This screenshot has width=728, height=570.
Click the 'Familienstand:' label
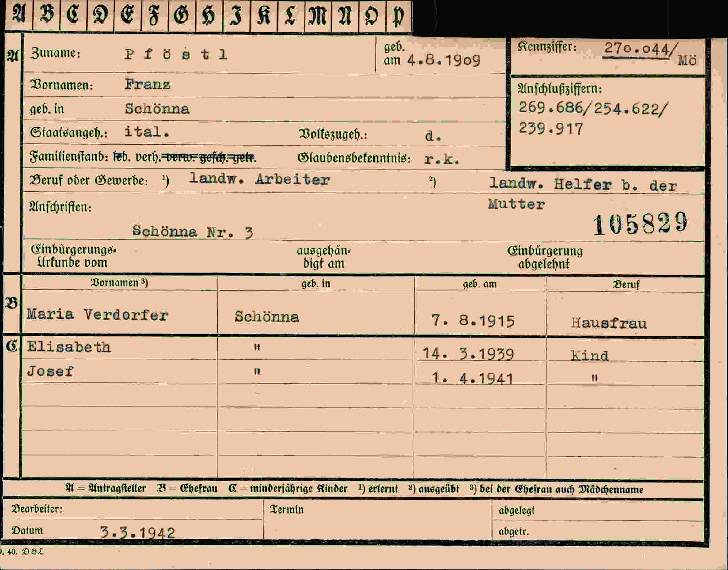69,157
